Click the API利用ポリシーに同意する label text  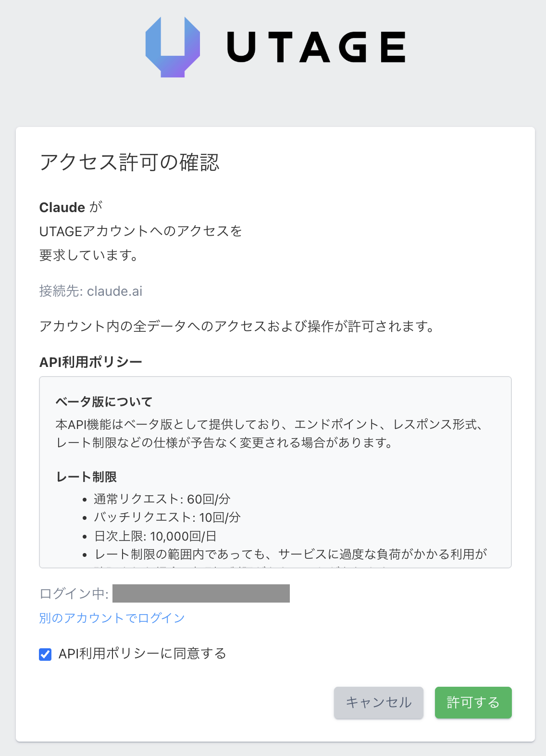(x=142, y=654)
